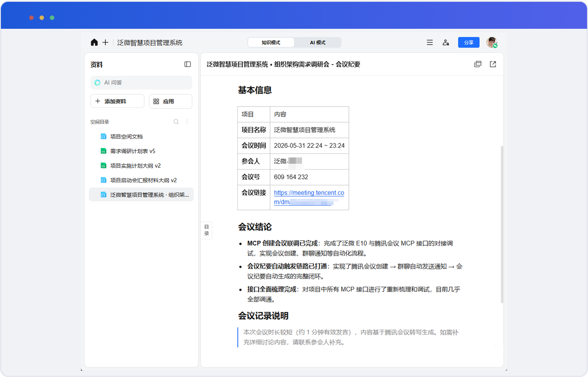This screenshot has height=377, width=588.
Task: Click the document title 会议纪要 header
Action: pyautogui.click(x=283, y=64)
